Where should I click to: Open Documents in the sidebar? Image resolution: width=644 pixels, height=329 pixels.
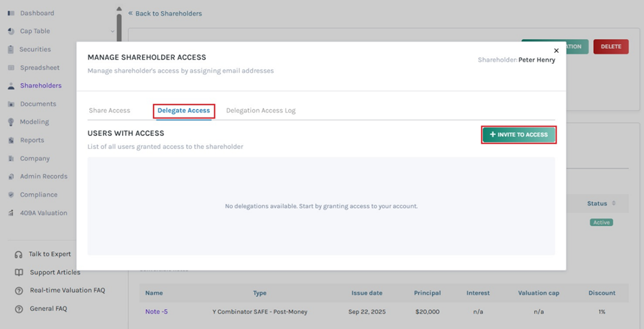38,104
